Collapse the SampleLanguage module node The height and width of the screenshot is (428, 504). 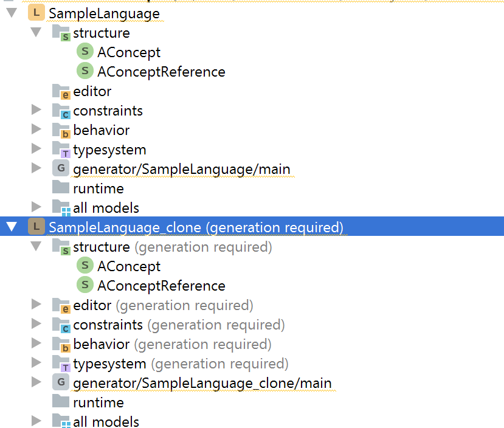pyautogui.click(x=11, y=13)
